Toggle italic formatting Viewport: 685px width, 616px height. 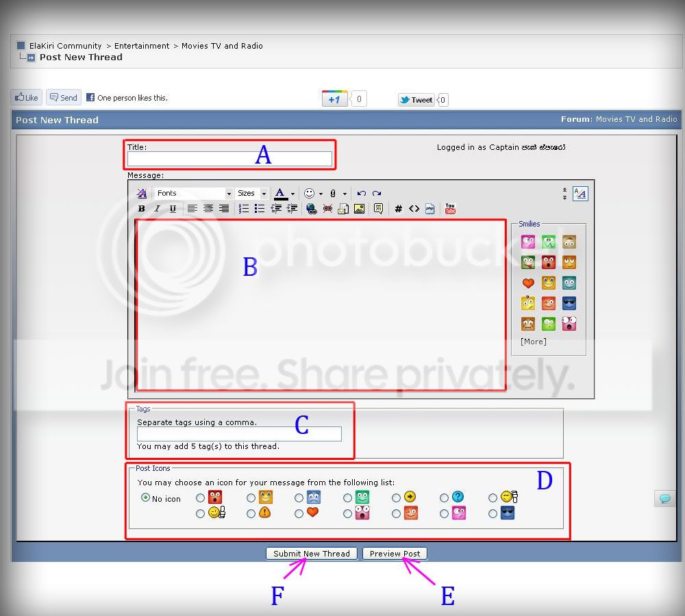coord(158,209)
